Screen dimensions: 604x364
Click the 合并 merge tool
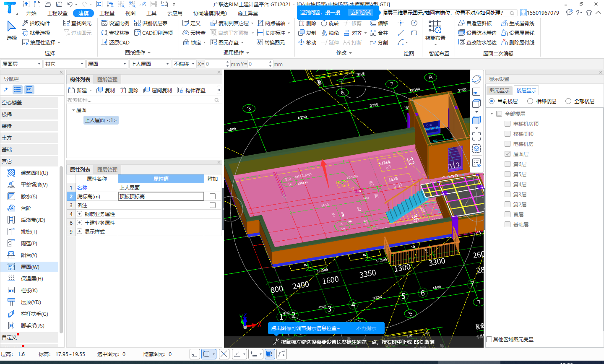tap(379, 33)
